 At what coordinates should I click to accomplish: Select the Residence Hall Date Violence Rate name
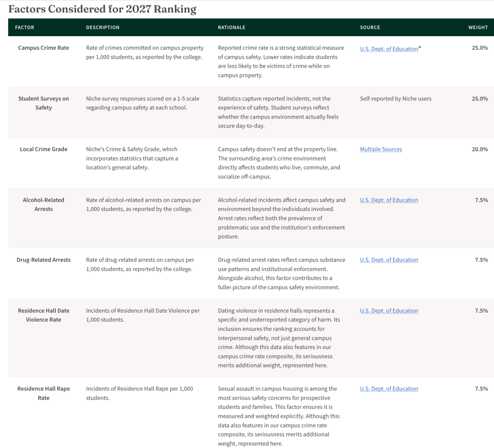(x=43, y=315)
